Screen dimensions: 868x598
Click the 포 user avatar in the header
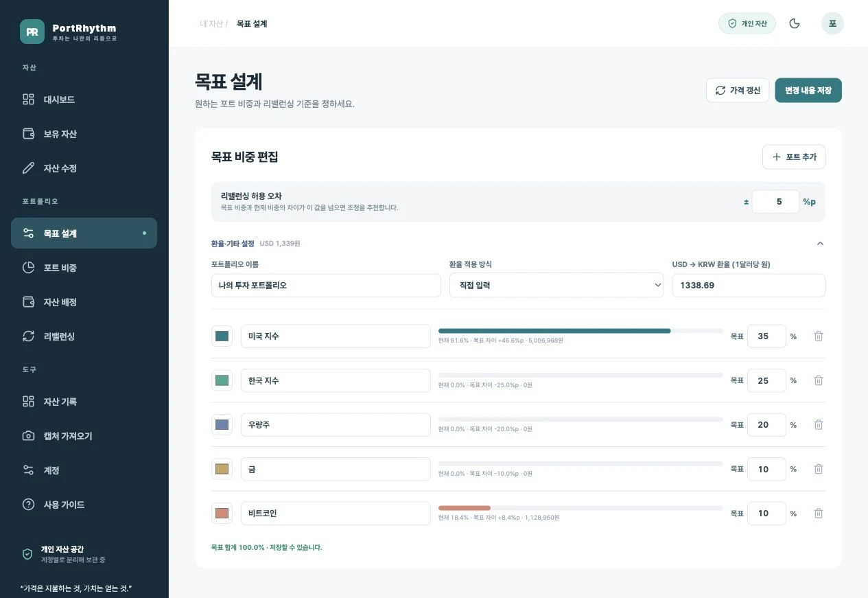(x=832, y=23)
